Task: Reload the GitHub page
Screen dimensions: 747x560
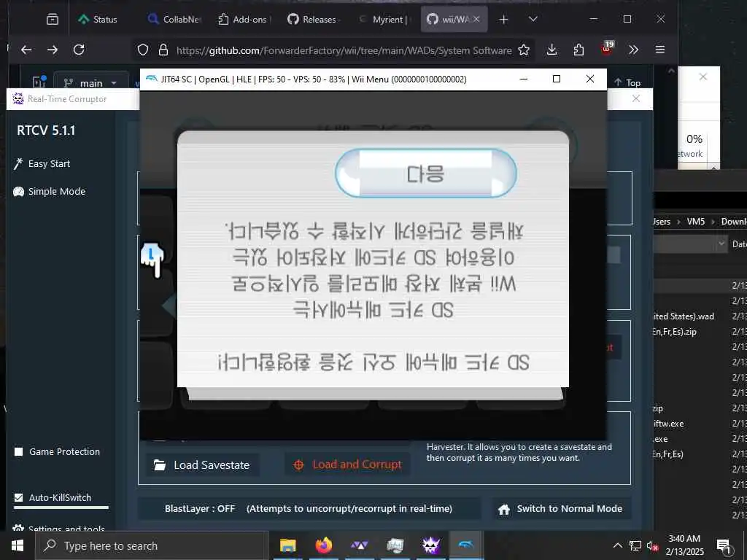Action: pos(79,50)
